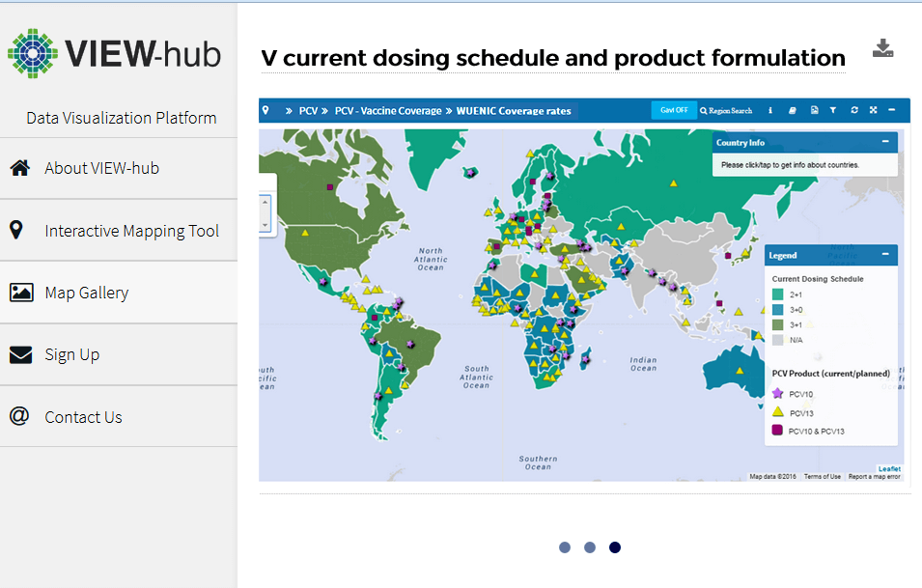This screenshot has width=922, height=588.
Task: Go to Interactive Mapping Tool
Action: point(131,231)
